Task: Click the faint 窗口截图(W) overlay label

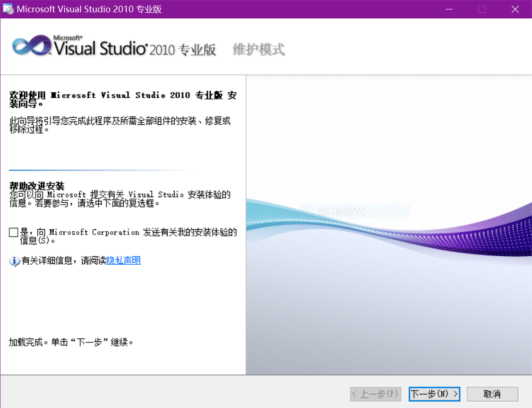Action: tap(342, 212)
